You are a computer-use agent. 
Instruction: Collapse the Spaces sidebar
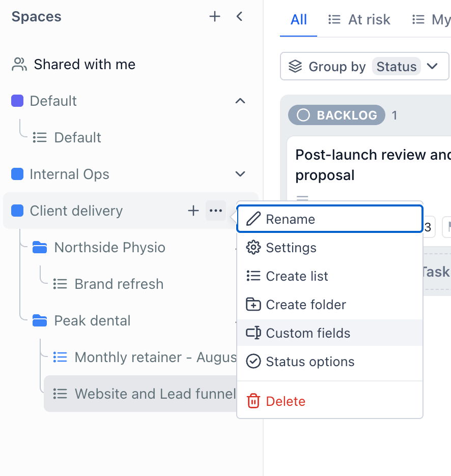[239, 16]
